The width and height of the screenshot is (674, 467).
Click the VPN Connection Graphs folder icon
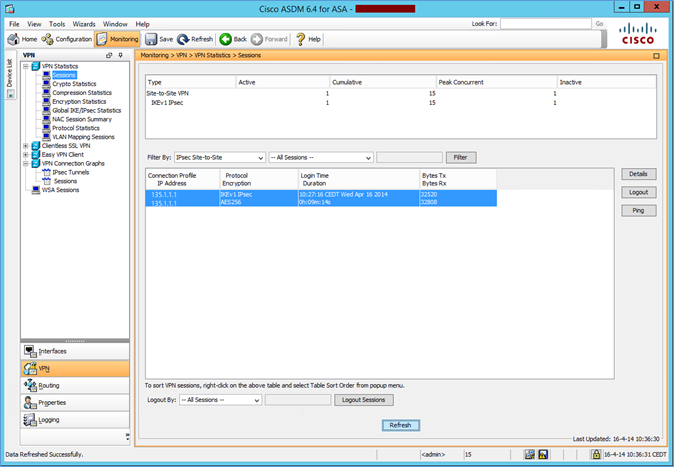(x=36, y=163)
